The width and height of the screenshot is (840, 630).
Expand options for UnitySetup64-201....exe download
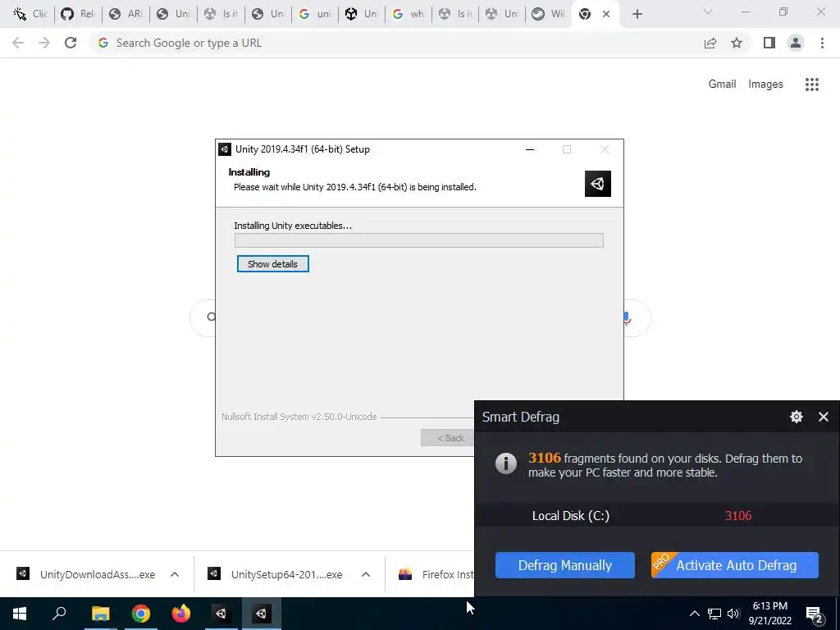click(x=366, y=574)
